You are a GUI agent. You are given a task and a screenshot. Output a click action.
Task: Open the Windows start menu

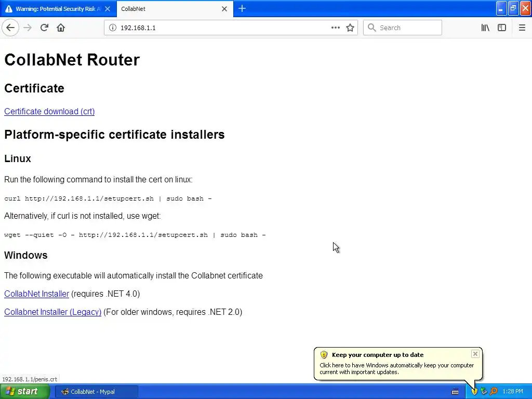(x=24, y=392)
